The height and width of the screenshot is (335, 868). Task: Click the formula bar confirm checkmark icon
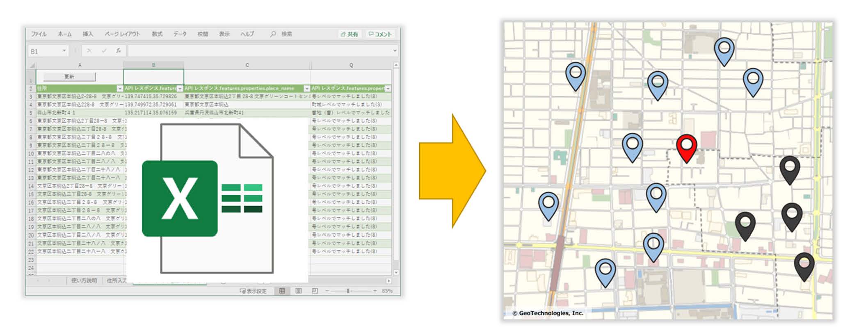tap(104, 51)
